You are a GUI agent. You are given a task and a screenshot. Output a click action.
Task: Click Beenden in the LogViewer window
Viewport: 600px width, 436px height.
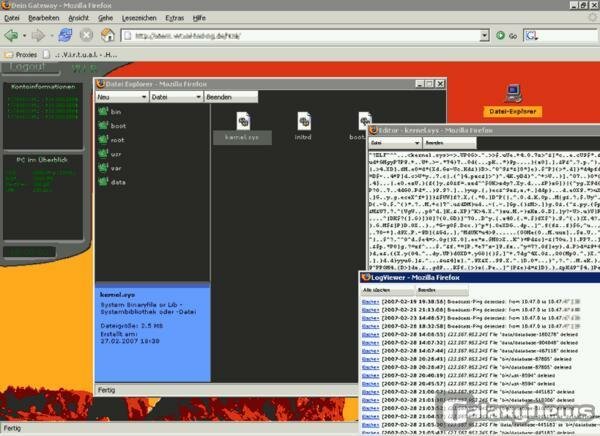(442, 290)
